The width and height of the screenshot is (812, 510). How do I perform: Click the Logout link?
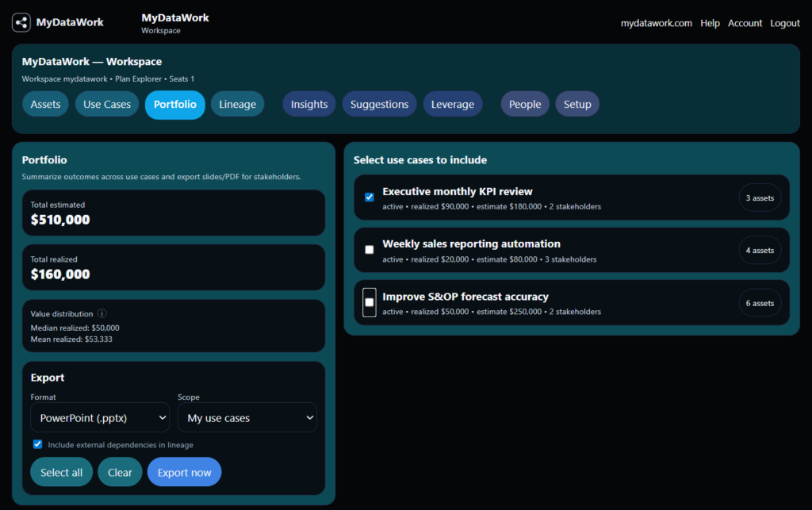(784, 23)
